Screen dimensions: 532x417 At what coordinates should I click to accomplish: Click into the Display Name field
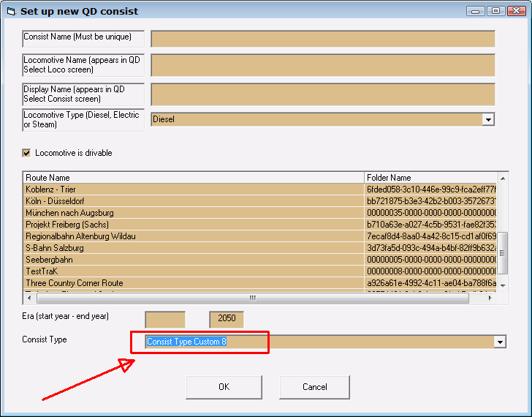[x=323, y=94]
